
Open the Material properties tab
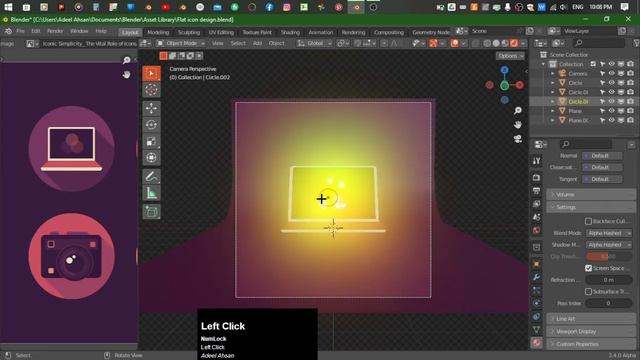[x=536, y=343]
